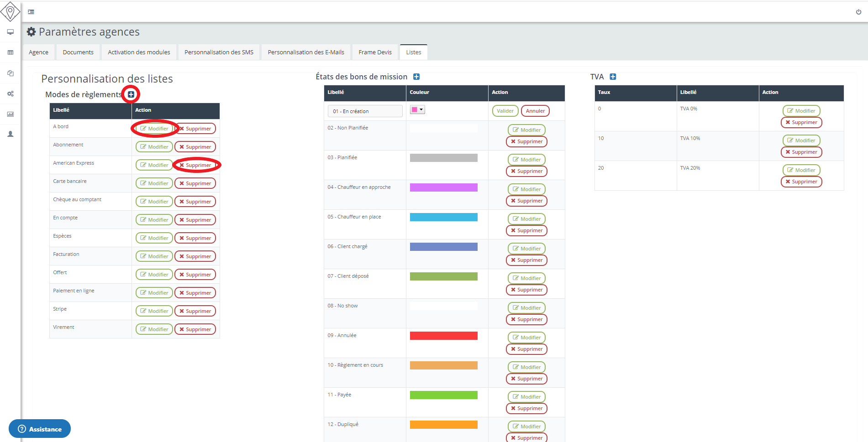The width and height of the screenshot is (868, 442).
Task: Open the table grid icon in sidebar
Action: click(10, 52)
